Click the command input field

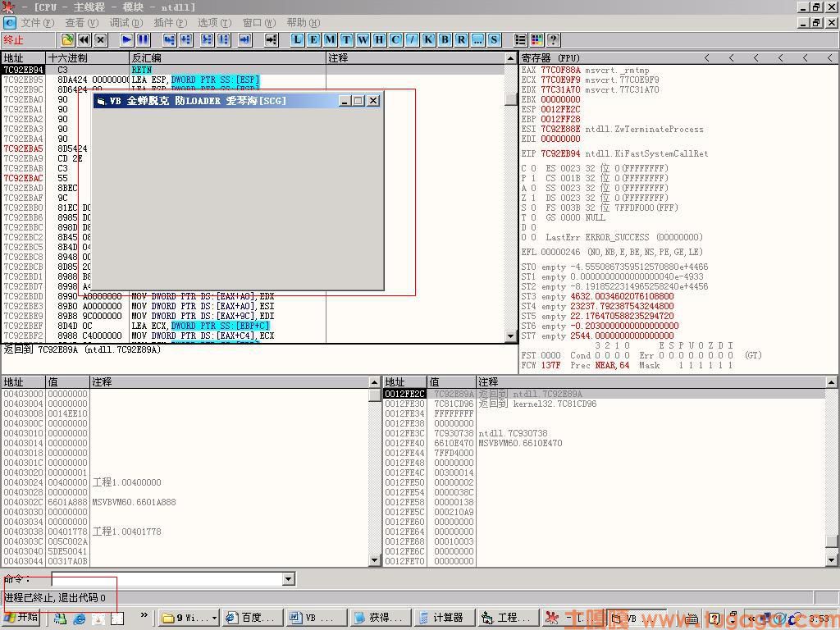[x=167, y=578]
